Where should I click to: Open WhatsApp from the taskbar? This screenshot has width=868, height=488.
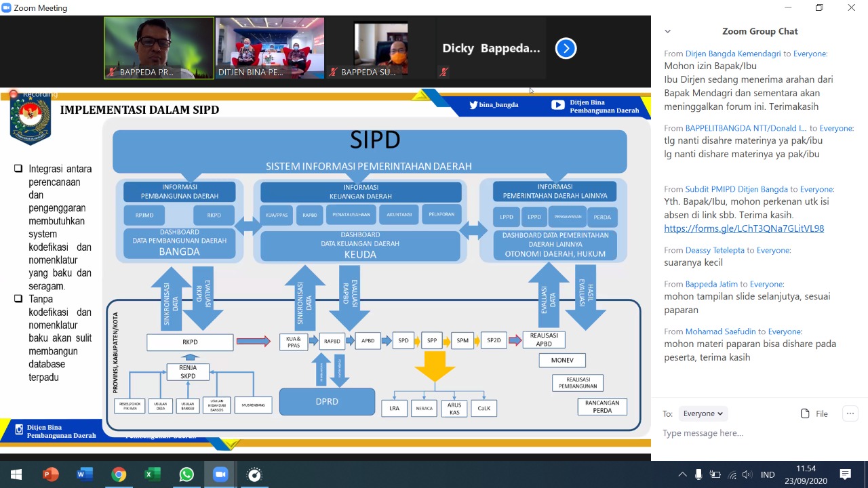[x=186, y=474]
